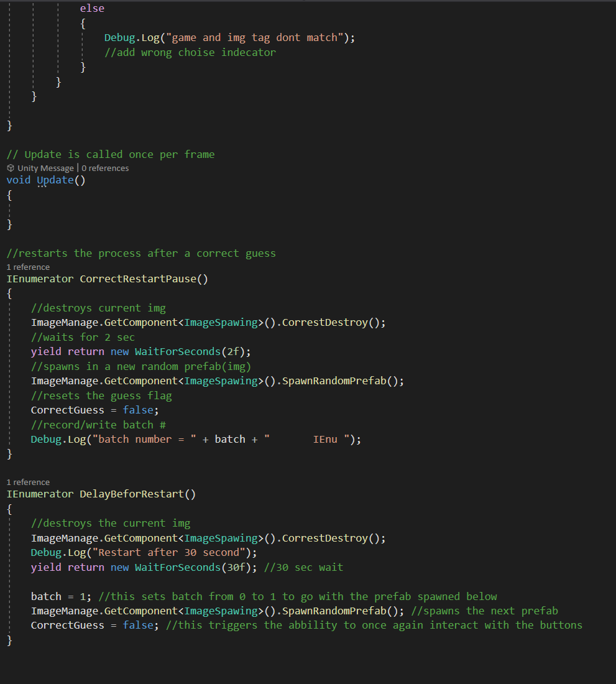
Task: Click 'WaitForSeconds(2f)' in the yield statement
Action: click(x=190, y=351)
